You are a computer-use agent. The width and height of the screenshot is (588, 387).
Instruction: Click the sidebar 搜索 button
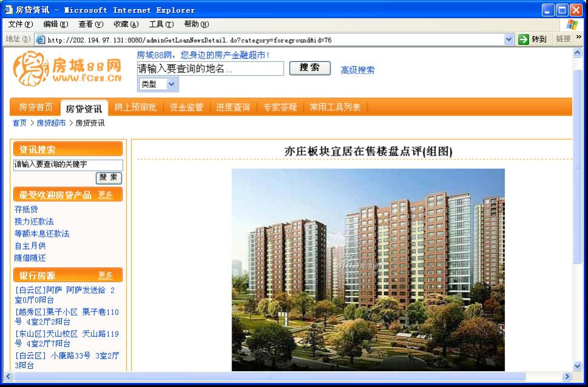pyautogui.click(x=109, y=178)
